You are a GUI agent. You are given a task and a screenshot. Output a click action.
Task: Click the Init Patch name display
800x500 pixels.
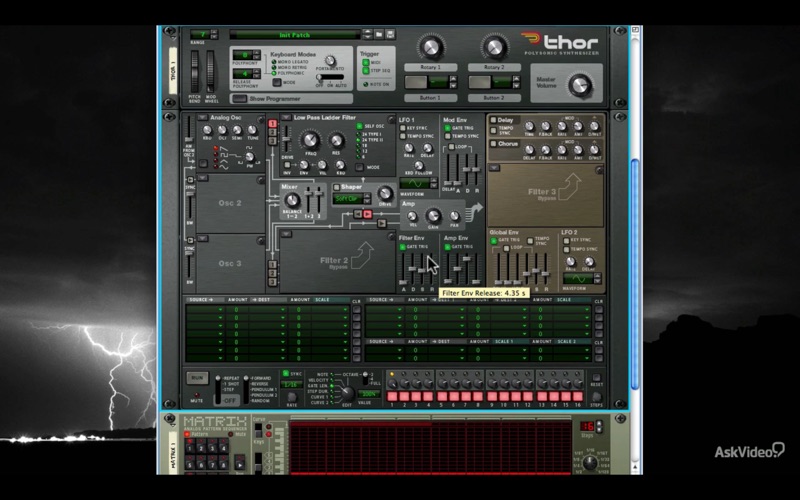tap(294, 35)
